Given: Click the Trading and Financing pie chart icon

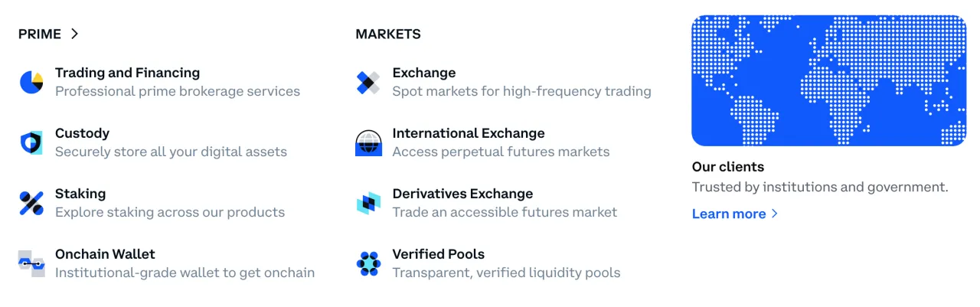Looking at the screenshot, I should coord(31,82).
